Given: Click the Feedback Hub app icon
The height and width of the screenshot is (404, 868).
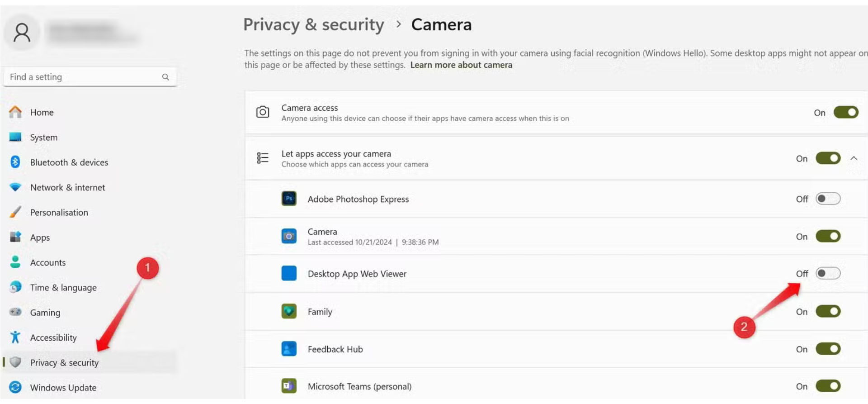Looking at the screenshot, I should 289,349.
